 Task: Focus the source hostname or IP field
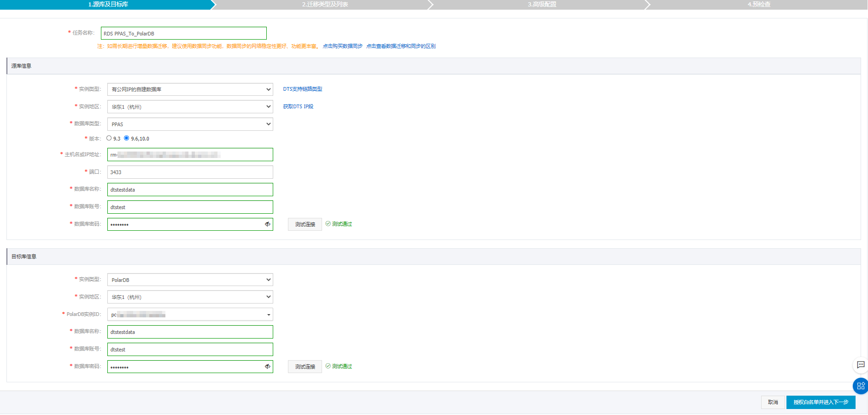[x=190, y=155]
